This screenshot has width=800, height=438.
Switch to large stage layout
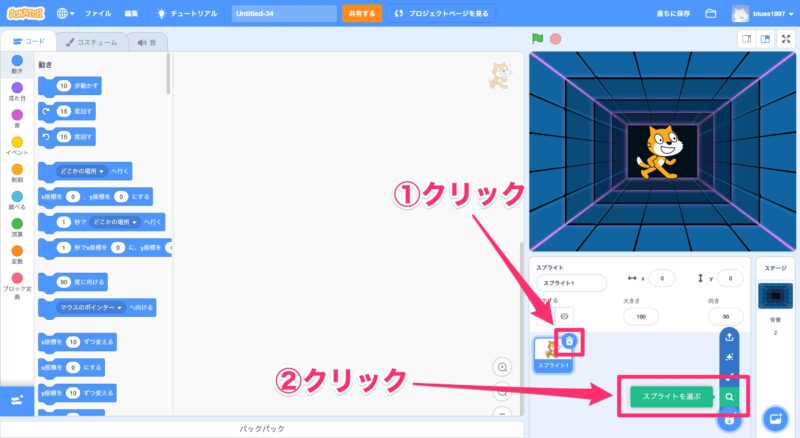point(764,39)
